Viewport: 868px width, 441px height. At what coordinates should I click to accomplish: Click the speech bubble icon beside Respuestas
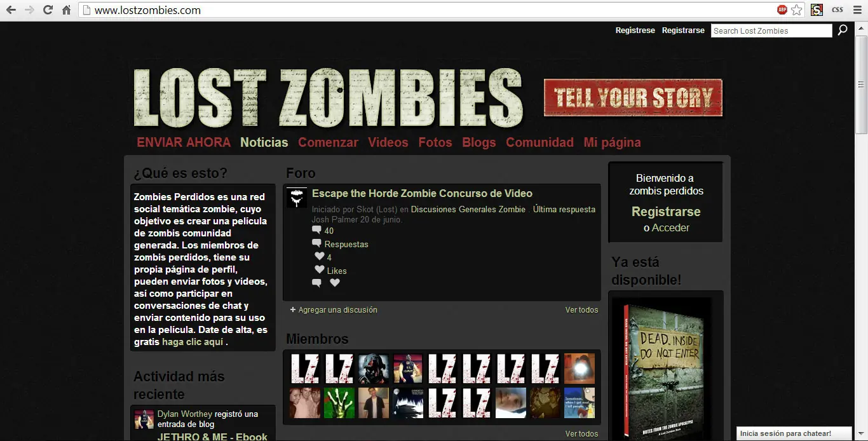click(x=316, y=243)
